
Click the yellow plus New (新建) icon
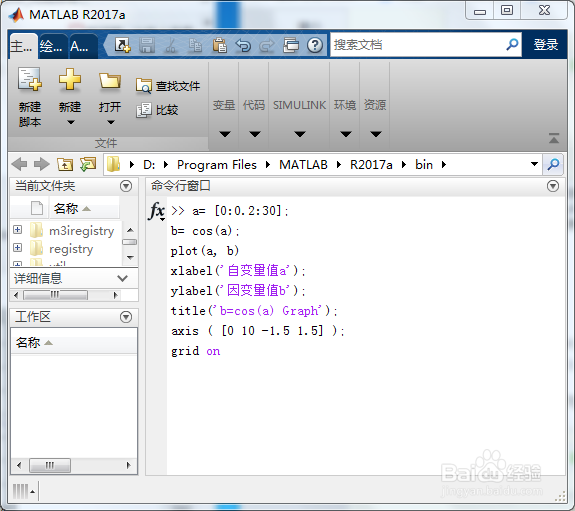[70, 79]
